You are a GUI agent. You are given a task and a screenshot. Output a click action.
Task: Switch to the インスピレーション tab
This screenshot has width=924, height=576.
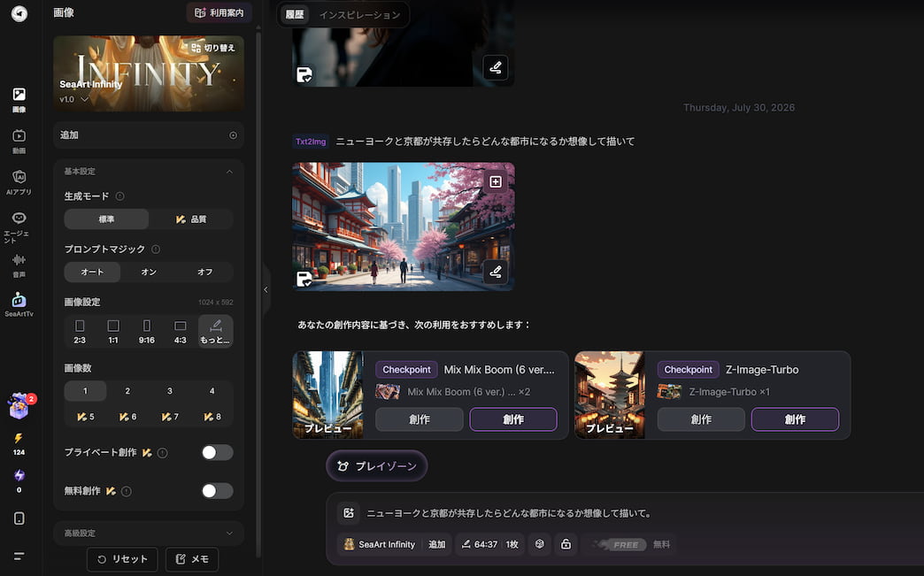click(x=359, y=15)
